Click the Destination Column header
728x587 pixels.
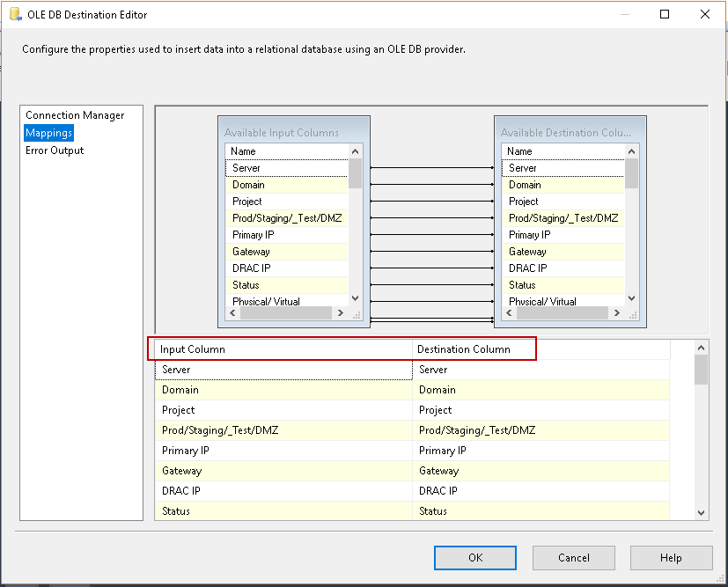pyautogui.click(x=475, y=349)
